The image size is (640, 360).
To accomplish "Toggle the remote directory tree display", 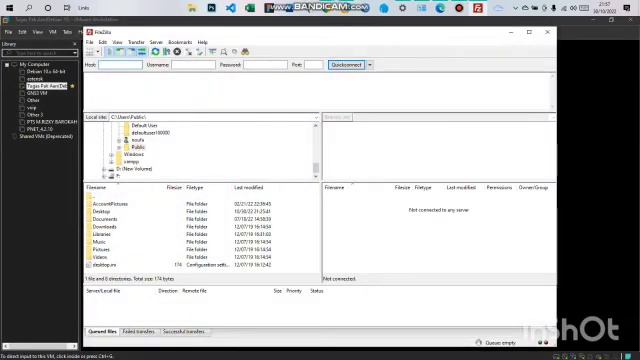I will coord(131,52).
